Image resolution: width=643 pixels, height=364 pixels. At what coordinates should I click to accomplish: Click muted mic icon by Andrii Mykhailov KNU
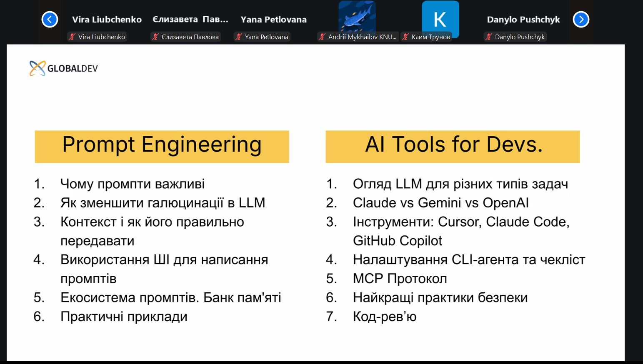(322, 37)
